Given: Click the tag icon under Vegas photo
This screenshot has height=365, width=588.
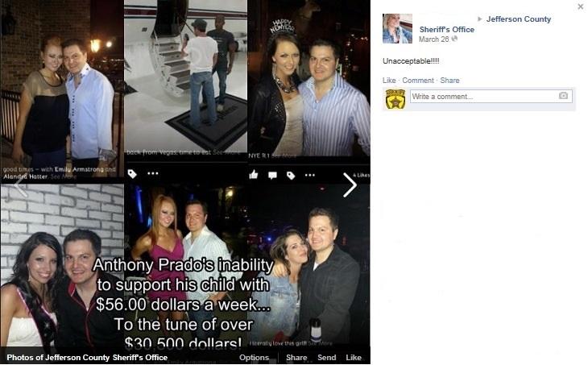Looking at the screenshot, I should pyautogui.click(x=132, y=174).
